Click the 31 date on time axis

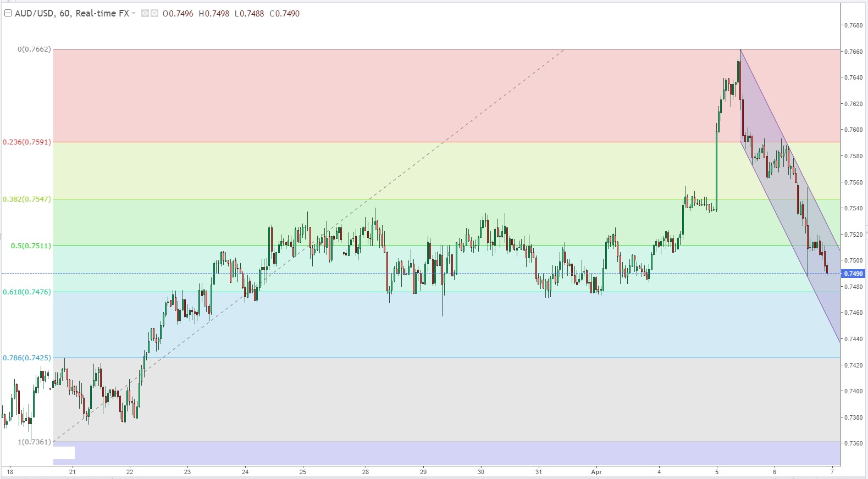(539, 471)
